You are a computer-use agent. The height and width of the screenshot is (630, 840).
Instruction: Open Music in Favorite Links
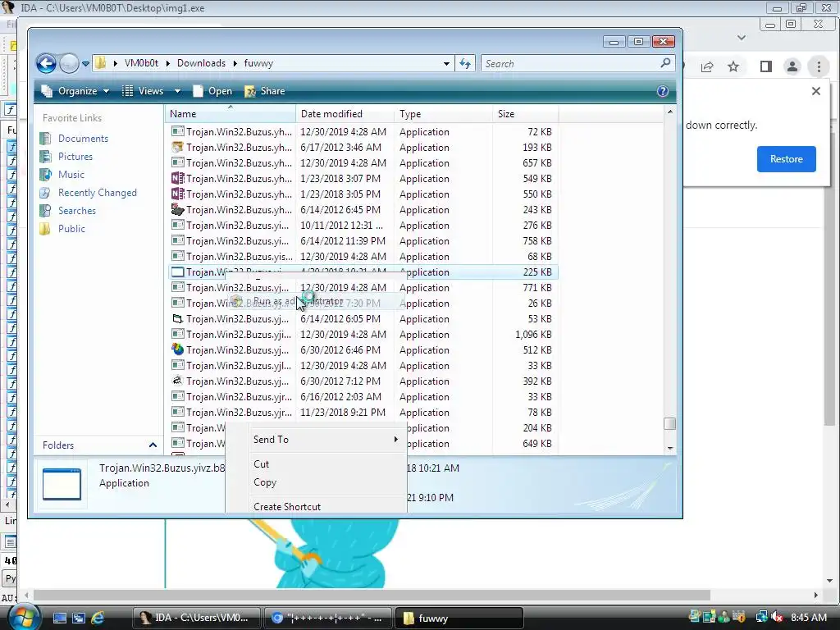click(71, 175)
